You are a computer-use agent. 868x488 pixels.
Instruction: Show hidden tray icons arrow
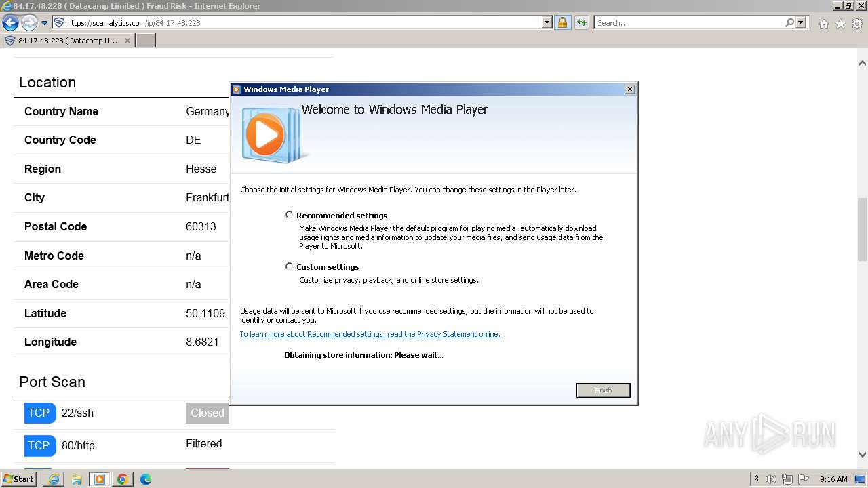(x=756, y=479)
